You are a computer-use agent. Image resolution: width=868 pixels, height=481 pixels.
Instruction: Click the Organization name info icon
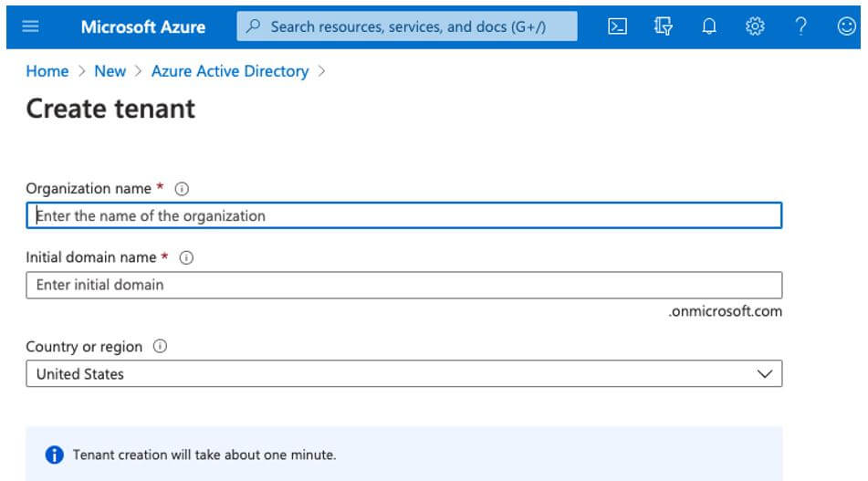point(182,189)
